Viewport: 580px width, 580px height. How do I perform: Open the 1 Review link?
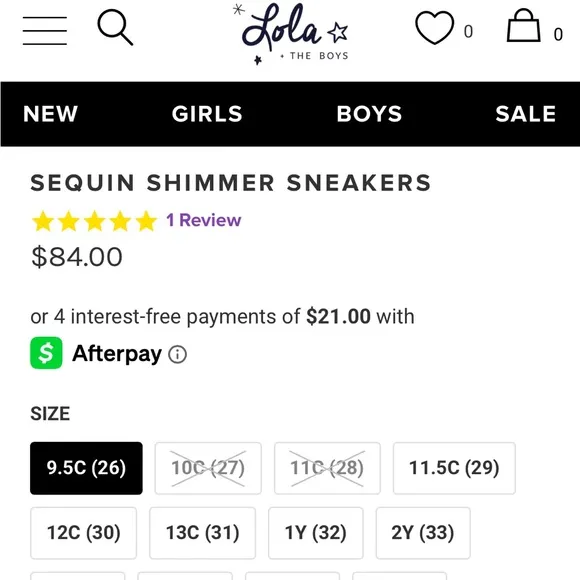pos(204,220)
